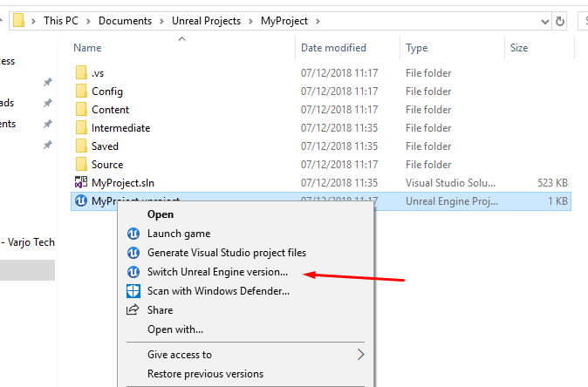The image size is (588, 387).
Task: Choose Share in the context menu
Action: [x=161, y=310]
